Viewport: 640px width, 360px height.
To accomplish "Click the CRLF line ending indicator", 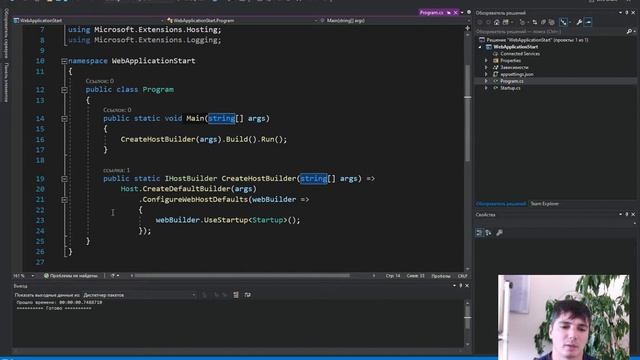I will pyautogui.click(x=462, y=276).
